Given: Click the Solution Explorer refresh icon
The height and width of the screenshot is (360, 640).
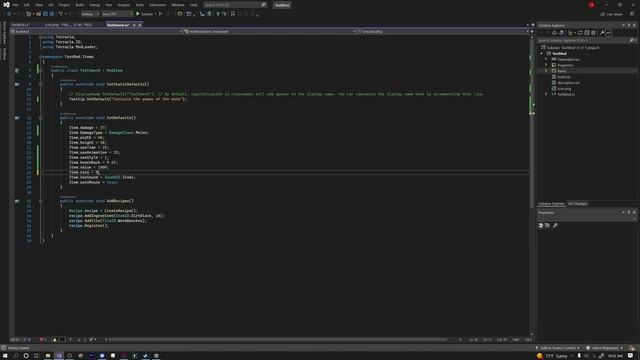Looking at the screenshot, I should [x=580, y=33].
